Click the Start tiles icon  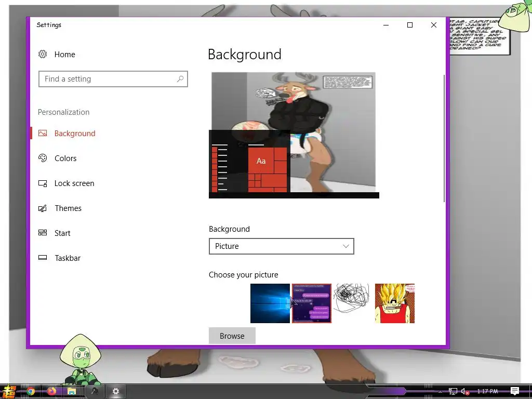[x=43, y=233]
